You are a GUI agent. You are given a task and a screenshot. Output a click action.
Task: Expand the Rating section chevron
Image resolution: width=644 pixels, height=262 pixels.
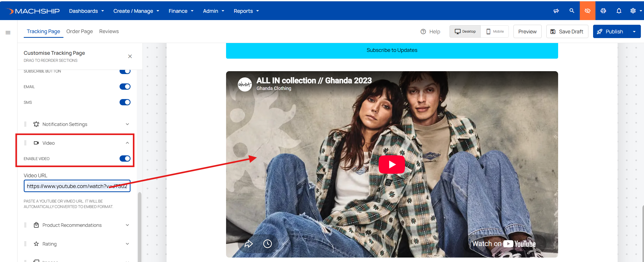click(127, 244)
